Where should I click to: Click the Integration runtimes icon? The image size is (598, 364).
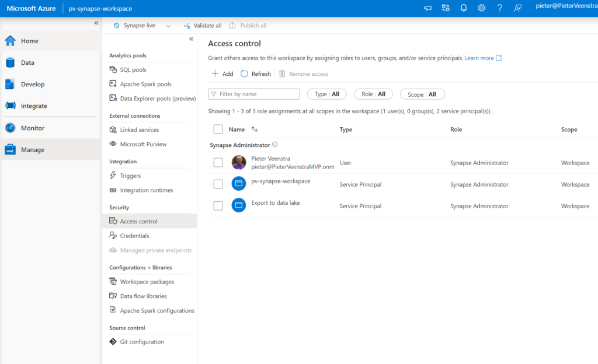113,190
